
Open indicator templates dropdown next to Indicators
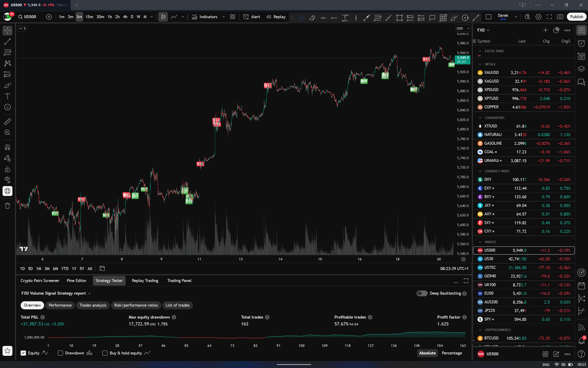pos(223,17)
